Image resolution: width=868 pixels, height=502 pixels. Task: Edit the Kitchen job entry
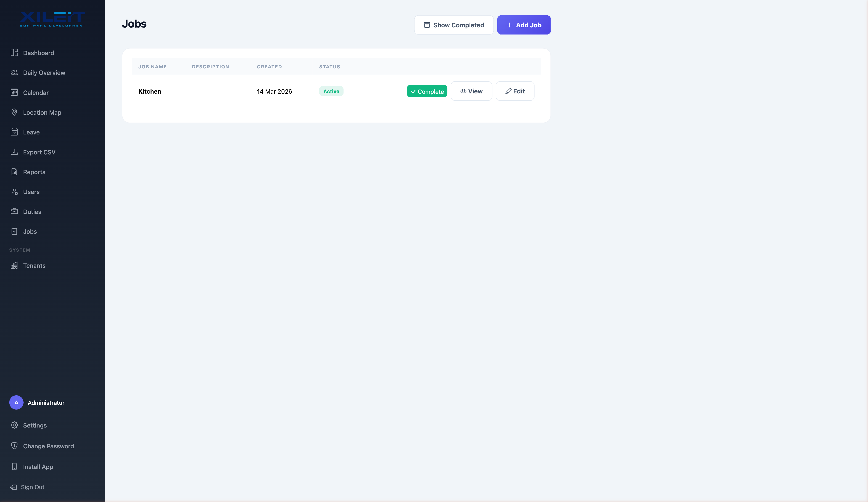click(515, 91)
